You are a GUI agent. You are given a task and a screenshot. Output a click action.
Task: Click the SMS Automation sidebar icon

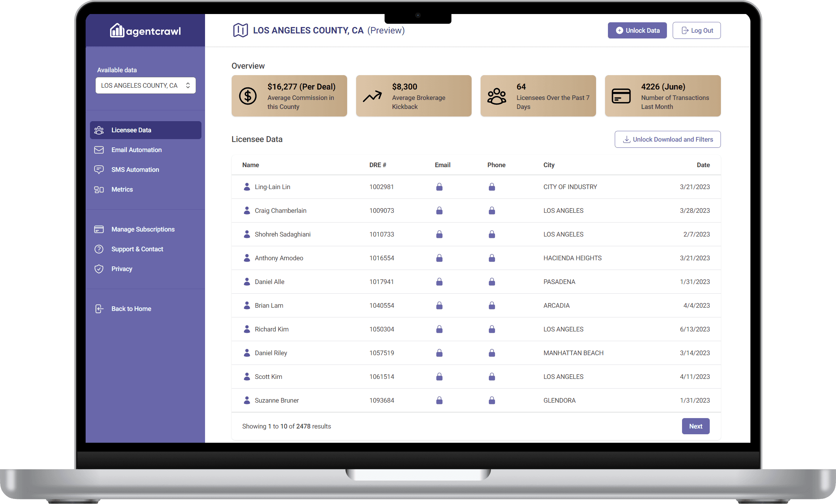pyautogui.click(x=99, y=169)
